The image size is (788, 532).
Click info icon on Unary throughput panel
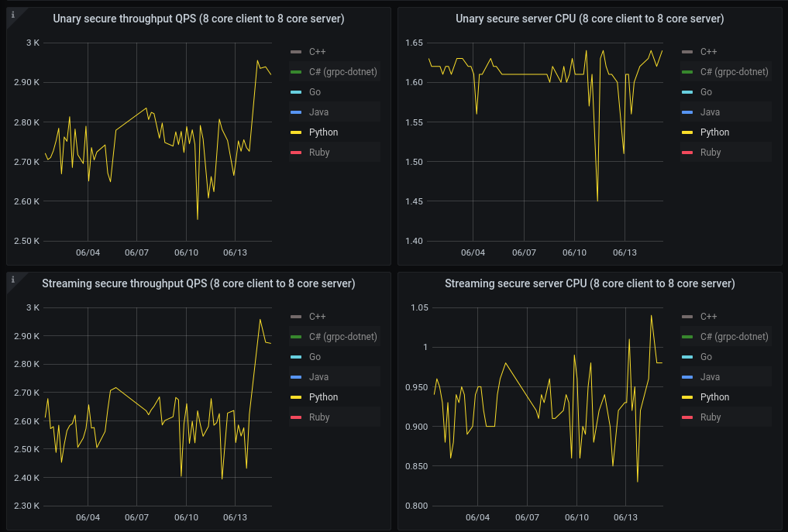coord(12,15)
